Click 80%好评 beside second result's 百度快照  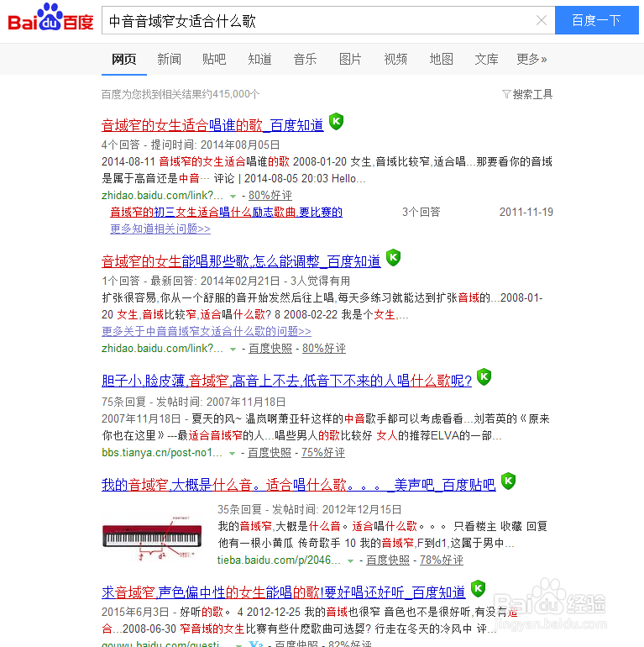pos(324,348)
